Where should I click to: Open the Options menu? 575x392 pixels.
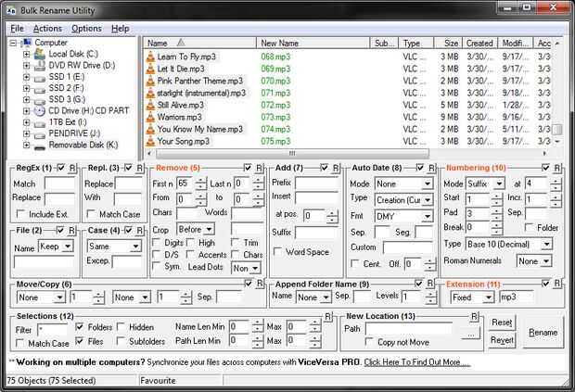pyautogui.click(x=86, y=29)
